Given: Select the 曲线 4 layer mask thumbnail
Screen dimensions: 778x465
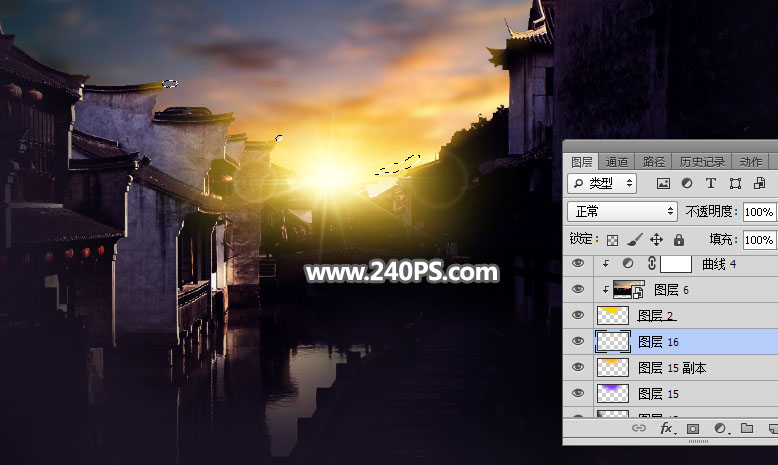Looking at the screenshot, I should pos(676,264).
